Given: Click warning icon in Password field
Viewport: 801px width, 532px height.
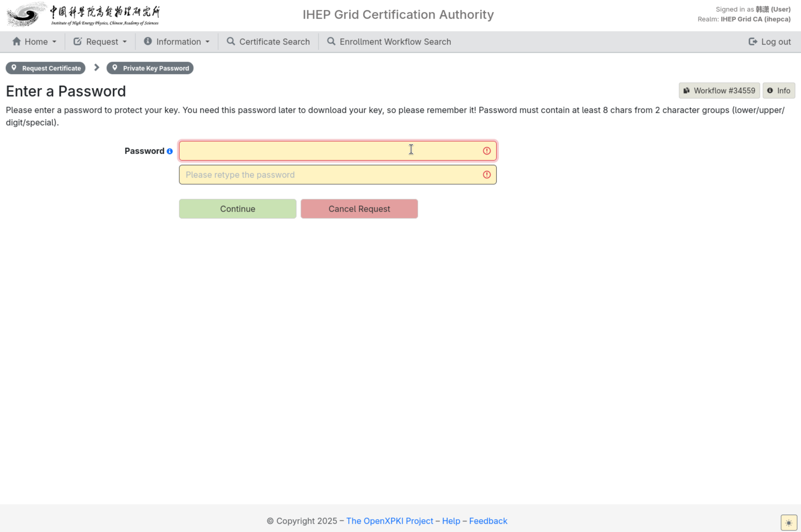Looking at the screenshot, I should point(487,151).
